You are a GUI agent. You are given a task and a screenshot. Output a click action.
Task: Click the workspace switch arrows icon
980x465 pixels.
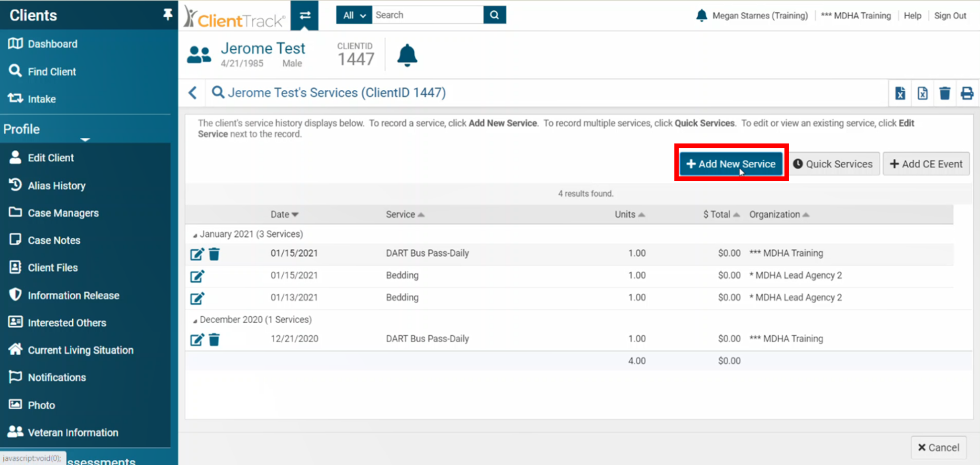[305, 15]
